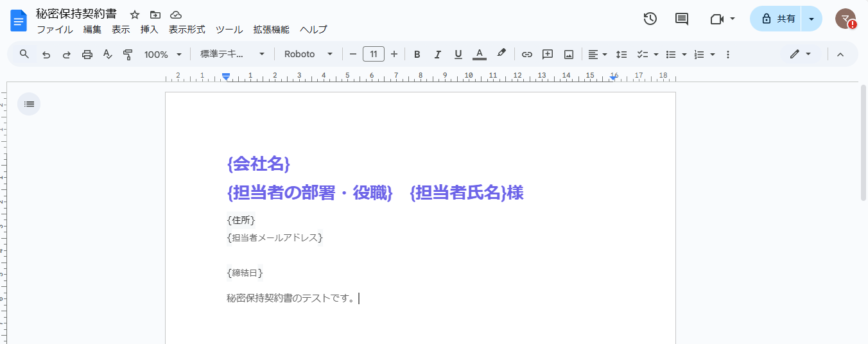Click the heading {会社名}
The width and height of the screenshot is (868, 344).
click(x=259, y=164)
